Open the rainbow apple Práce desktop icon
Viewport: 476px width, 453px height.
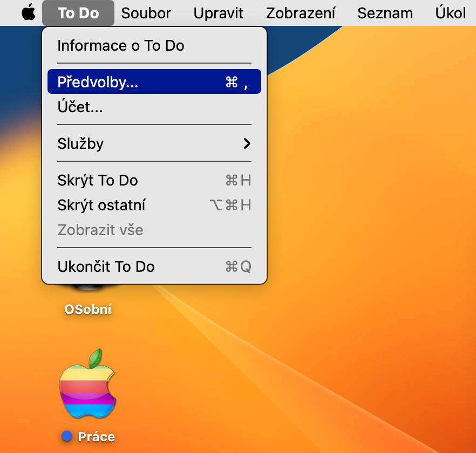[x=88, y=384]
